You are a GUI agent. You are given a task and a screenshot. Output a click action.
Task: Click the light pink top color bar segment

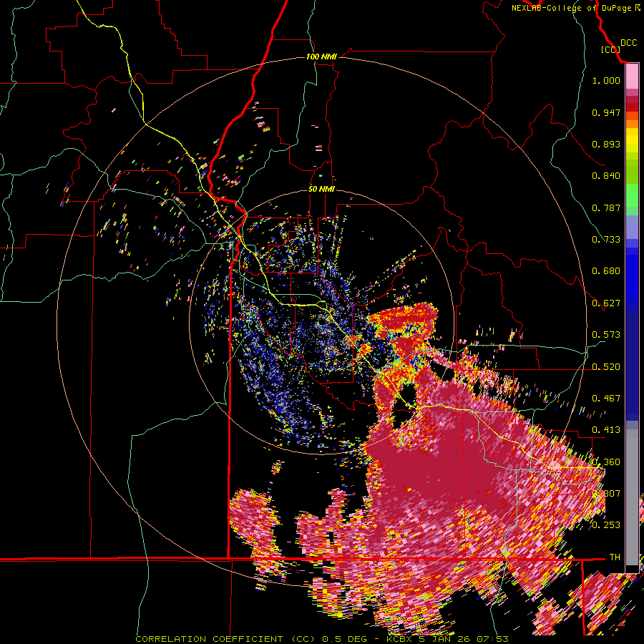pos(632,76)
